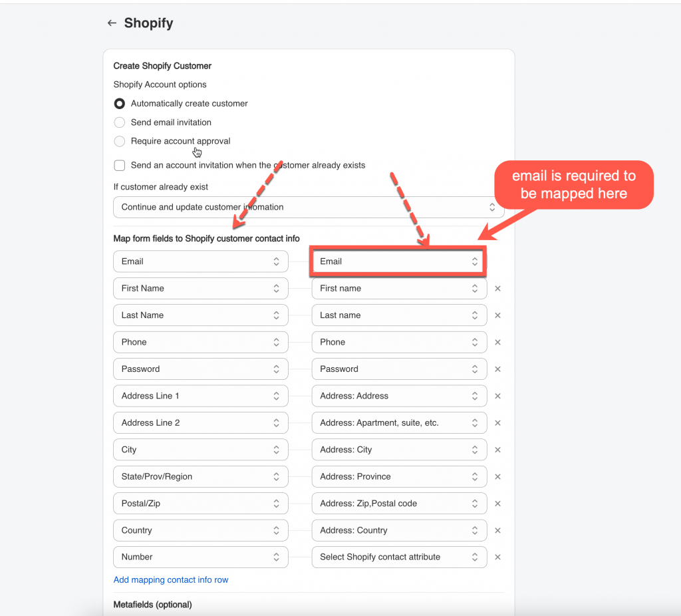
Task: Click Add mapping contact info row link
Action: pos(171,580)
